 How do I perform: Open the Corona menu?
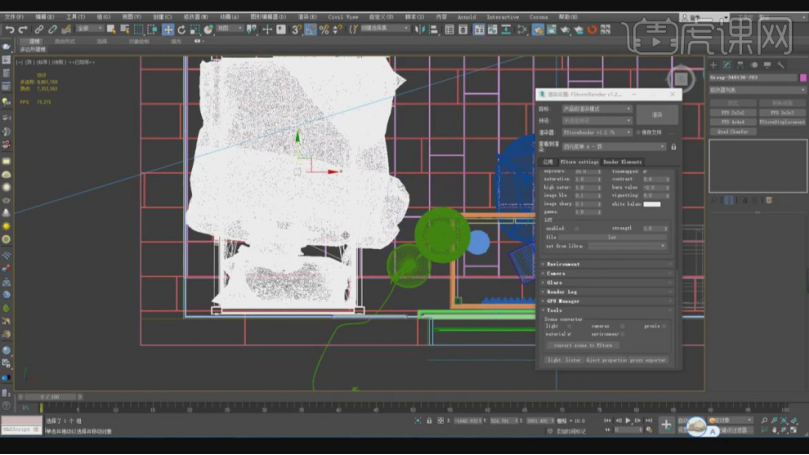click(538, 17)
